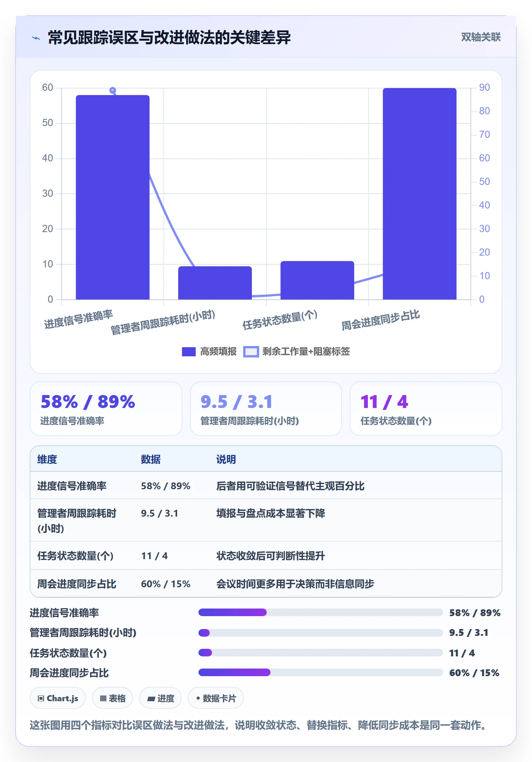Image resolution: width=532 pixels, height=762 pixels.
Task: Click the 数据 column header
Action: [151, 459]
